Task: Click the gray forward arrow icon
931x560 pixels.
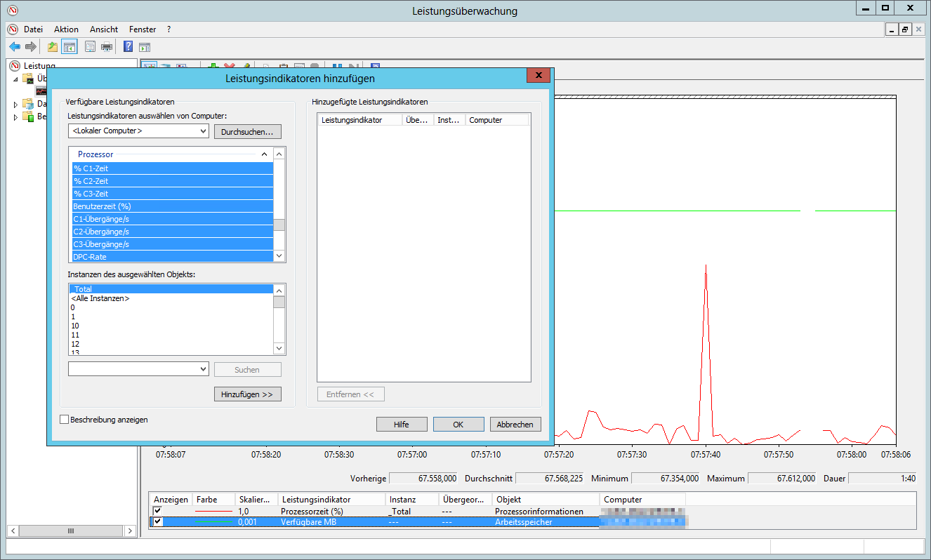Action: coord(31,47)
